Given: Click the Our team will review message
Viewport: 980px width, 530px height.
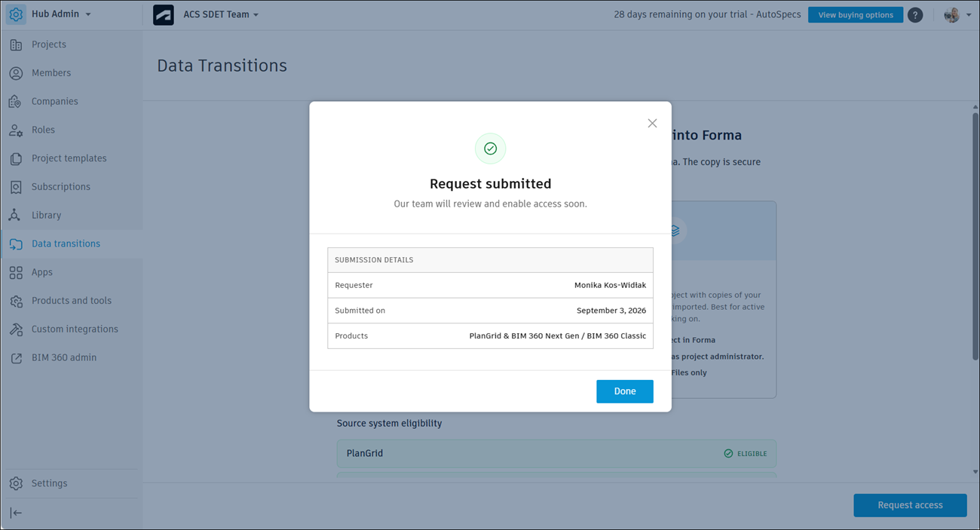Looking at the screenshot, I should (x=490, y=204).
